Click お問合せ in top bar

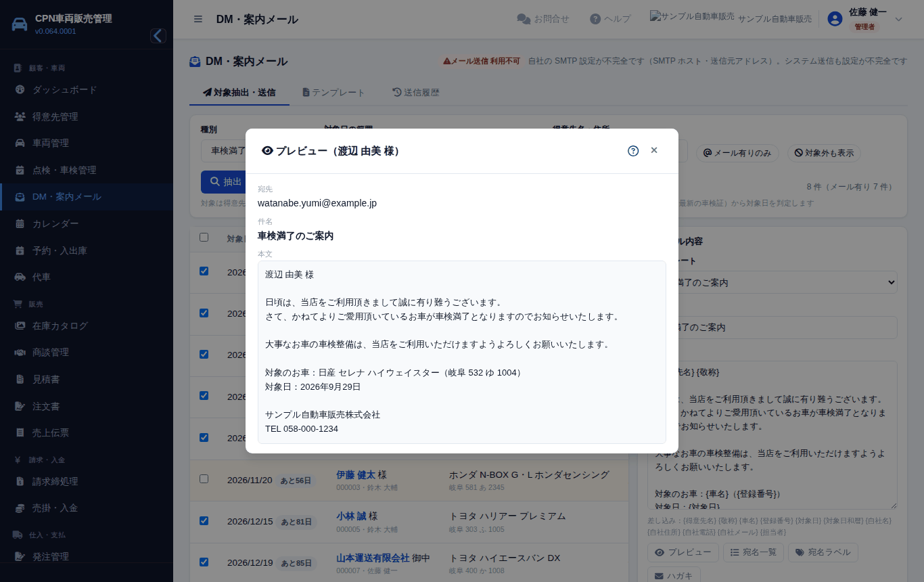[x=543, y=19]
